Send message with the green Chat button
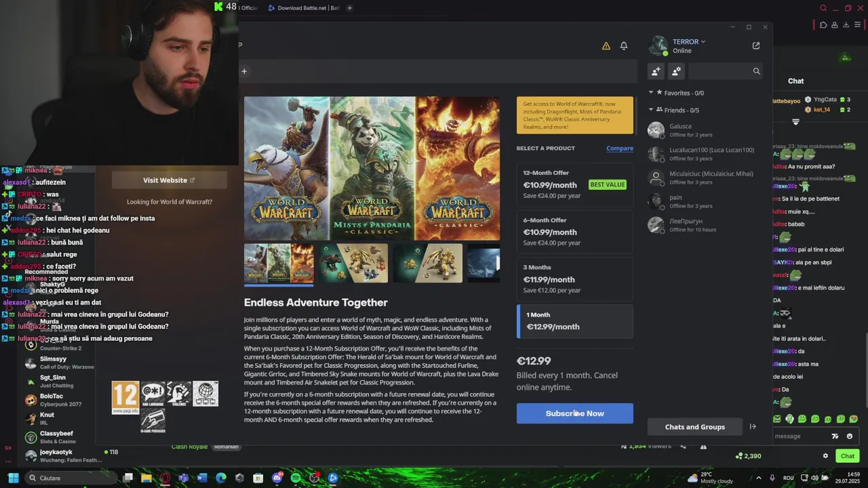The width and height of the screenshot is (868, 488). pos(848,456)
